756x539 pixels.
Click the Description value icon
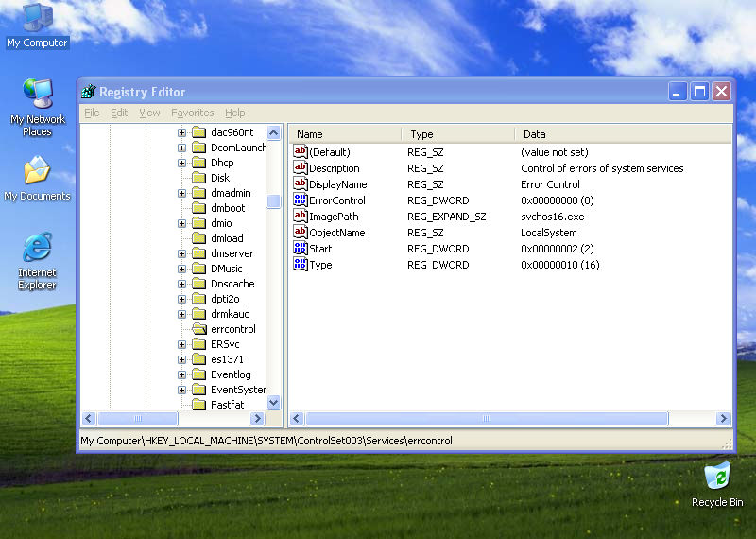(x=301, y=168)
